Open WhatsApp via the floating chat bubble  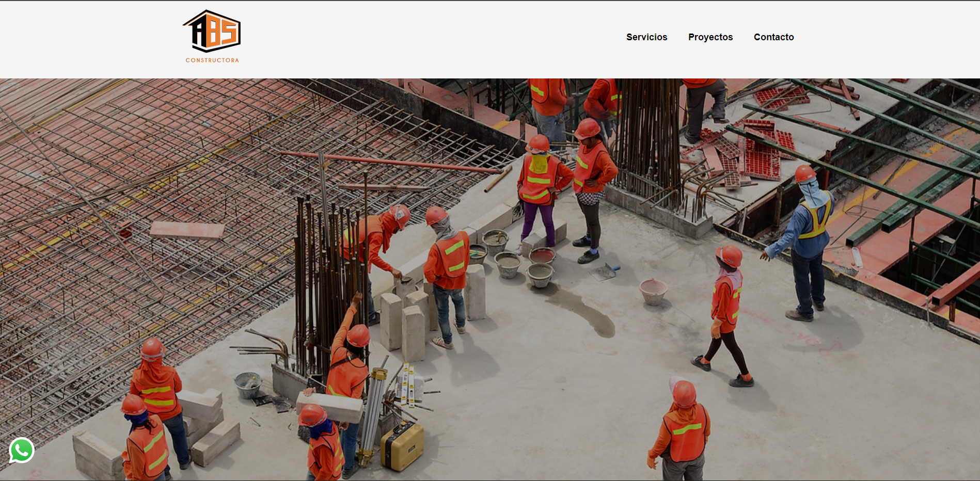tap(22, 451)
